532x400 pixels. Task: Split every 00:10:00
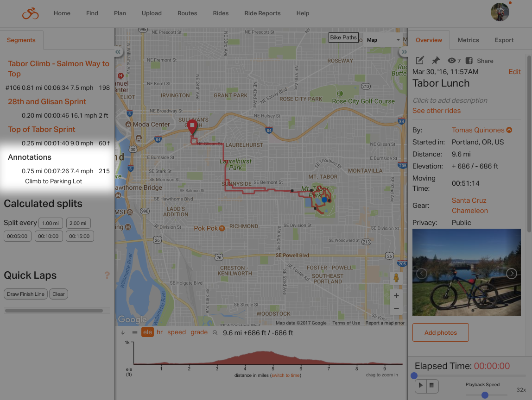pyautogui.click(x=48, y=236)
